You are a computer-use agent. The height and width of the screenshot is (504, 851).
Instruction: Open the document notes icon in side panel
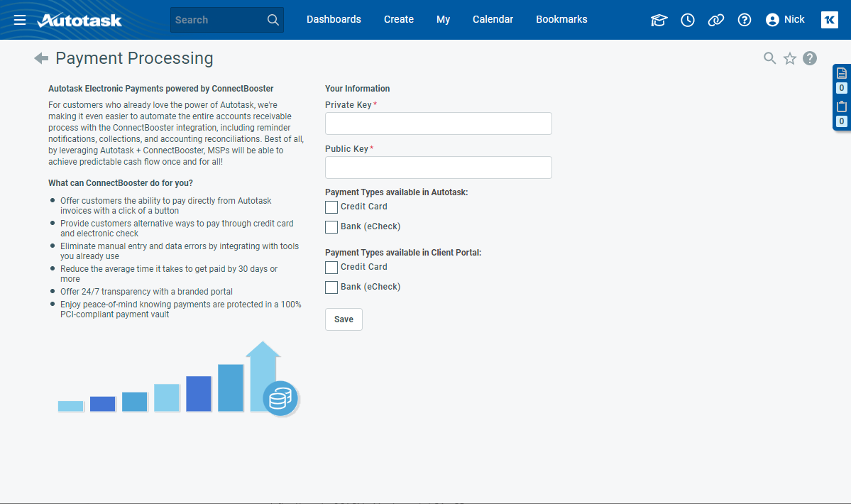[842, 73]
